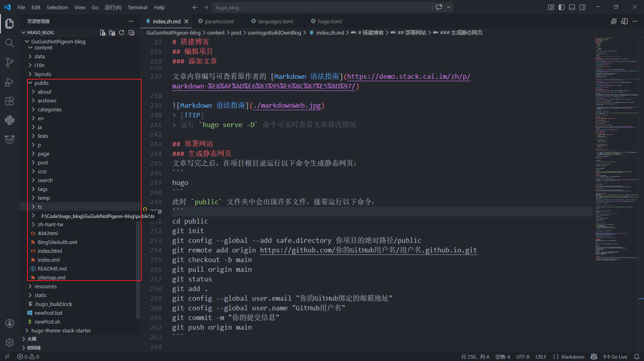The image size is (644, 361).
Task: Click the Copilot status icon in status bar
Action: (x=594, y=357)
